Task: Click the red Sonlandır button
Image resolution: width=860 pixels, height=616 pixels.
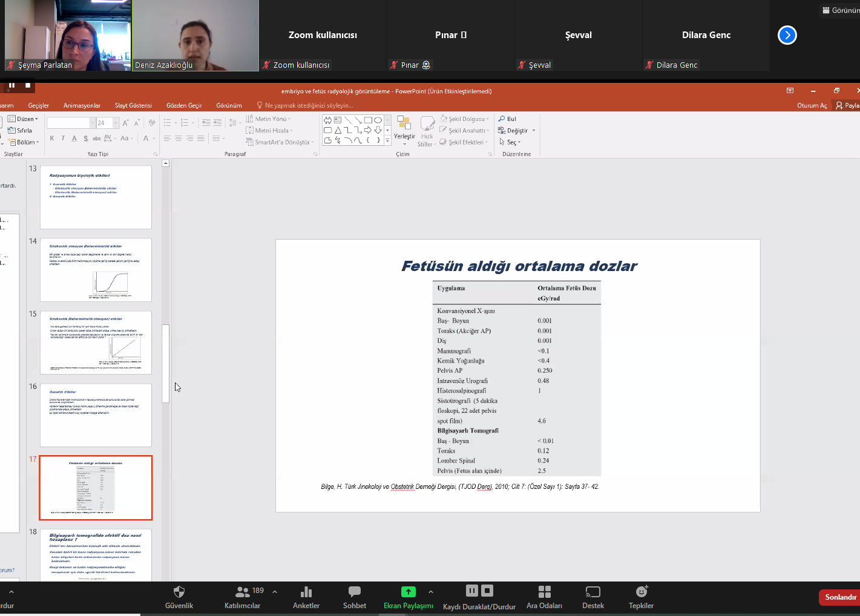Action: click(840, 597)
